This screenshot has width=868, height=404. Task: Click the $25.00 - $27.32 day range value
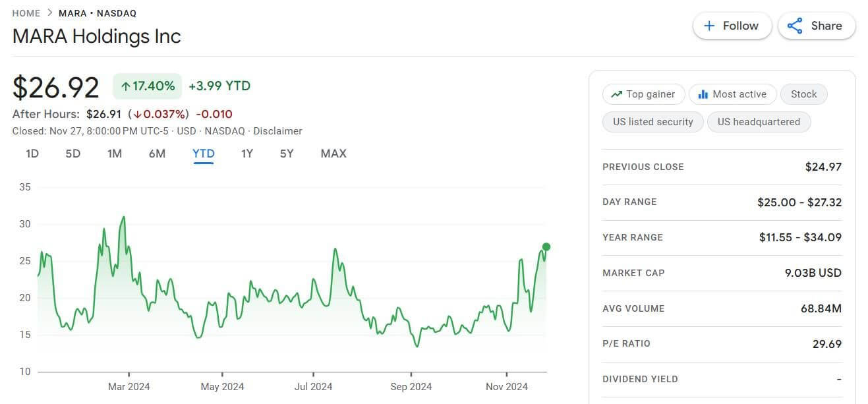click(799, 202)
